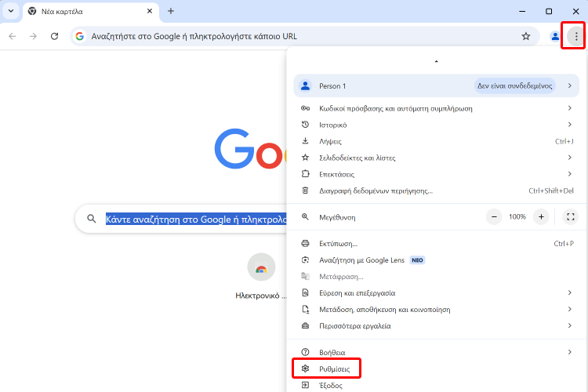Screen dimensions: 588x392
Task: Click the downloads arrow icon
Action: (305, 141)
